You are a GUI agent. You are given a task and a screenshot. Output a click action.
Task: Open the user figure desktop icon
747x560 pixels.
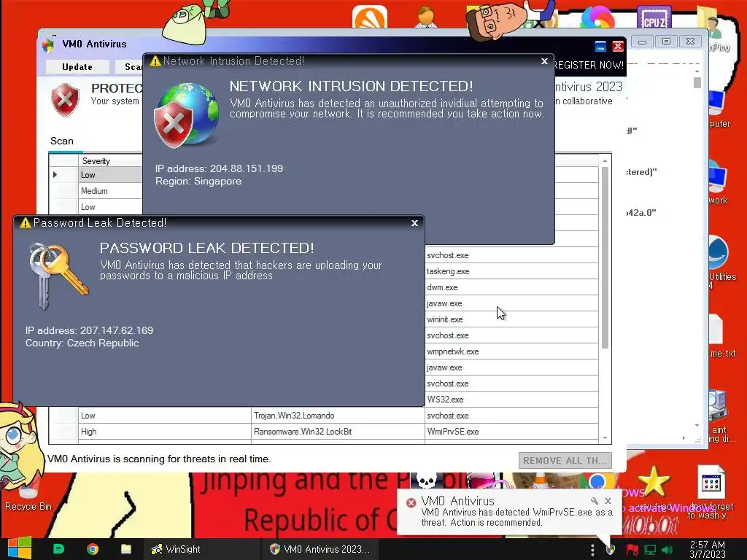(426, 17)
